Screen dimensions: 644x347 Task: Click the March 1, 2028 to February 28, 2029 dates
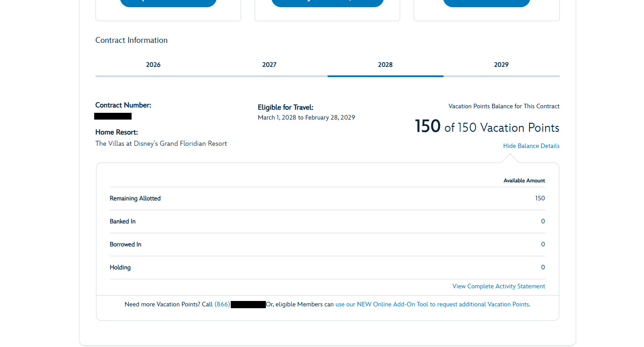(x=306, y=118)
